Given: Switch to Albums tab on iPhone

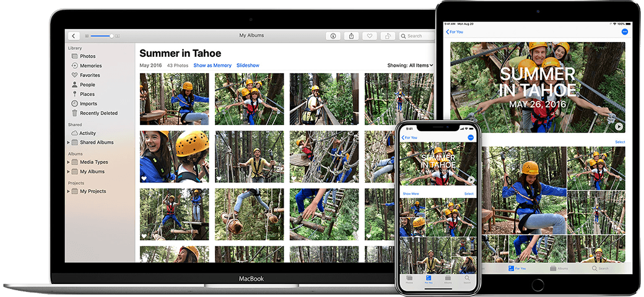Looking at the screenshot, I should click(448, 280).
